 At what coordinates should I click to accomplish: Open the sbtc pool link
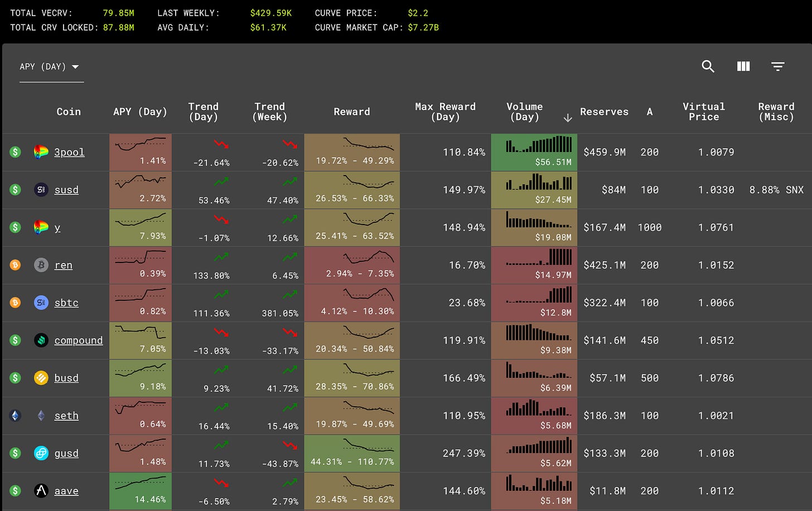66,303
